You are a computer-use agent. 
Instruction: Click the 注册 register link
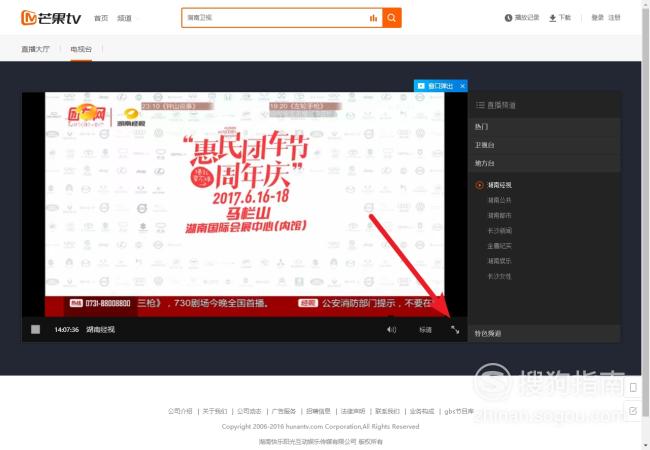614,17
